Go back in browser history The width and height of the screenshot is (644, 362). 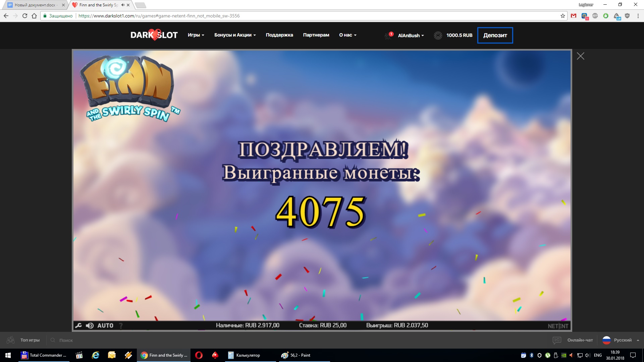click(x=6, y=16)
